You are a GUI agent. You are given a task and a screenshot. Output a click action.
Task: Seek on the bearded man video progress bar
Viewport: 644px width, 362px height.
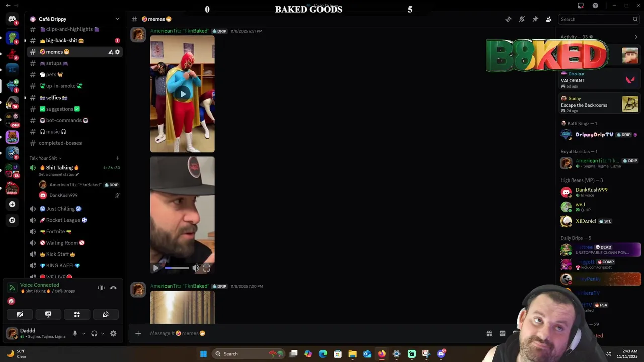(x=177, y=268)
